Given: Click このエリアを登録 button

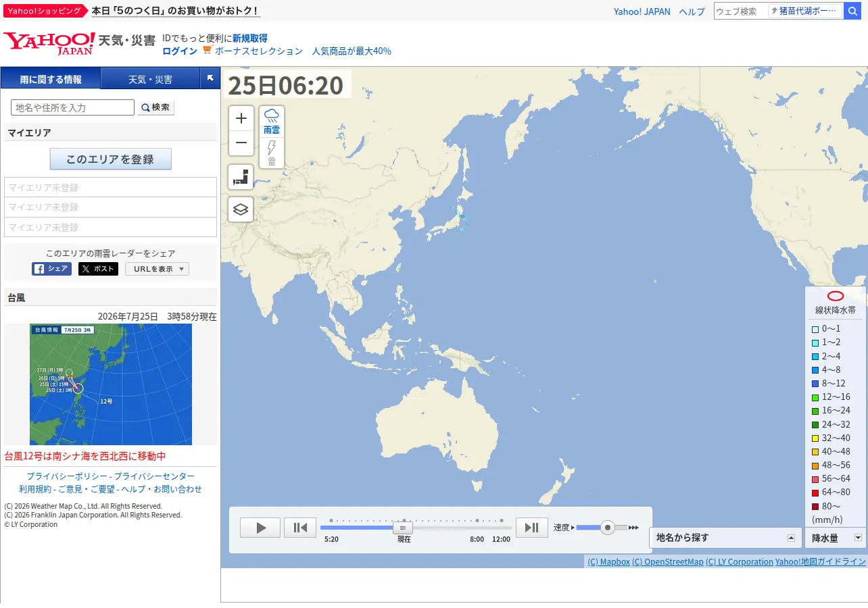Looking at the screenshot, I should coord(110,159).
